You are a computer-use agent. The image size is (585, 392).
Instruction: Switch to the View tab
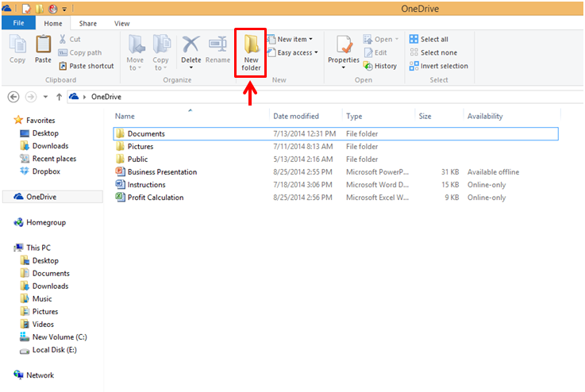tap(121, 24)
